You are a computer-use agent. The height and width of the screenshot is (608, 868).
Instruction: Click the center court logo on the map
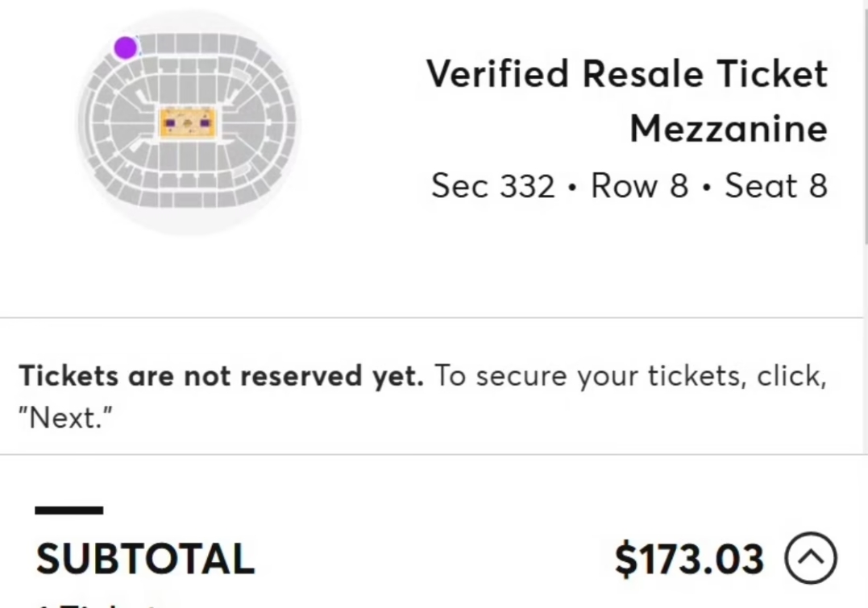pyautogui.click(x=188, y=123)
